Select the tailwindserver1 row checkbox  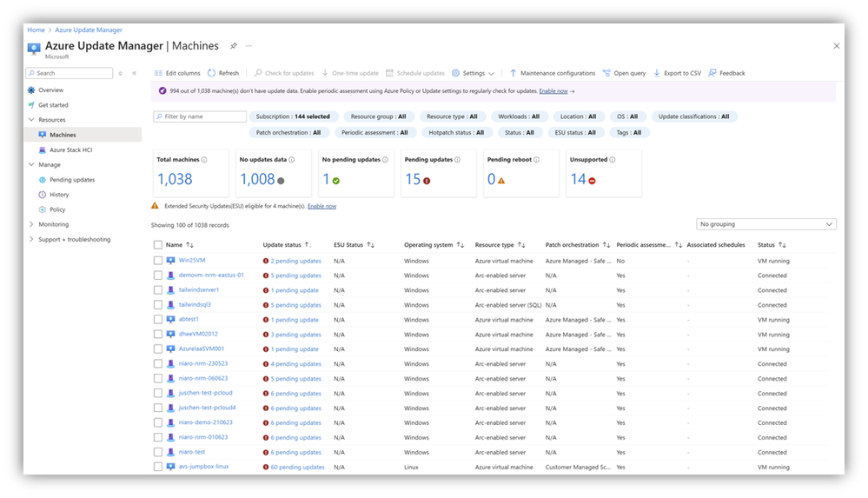point(158,290)
